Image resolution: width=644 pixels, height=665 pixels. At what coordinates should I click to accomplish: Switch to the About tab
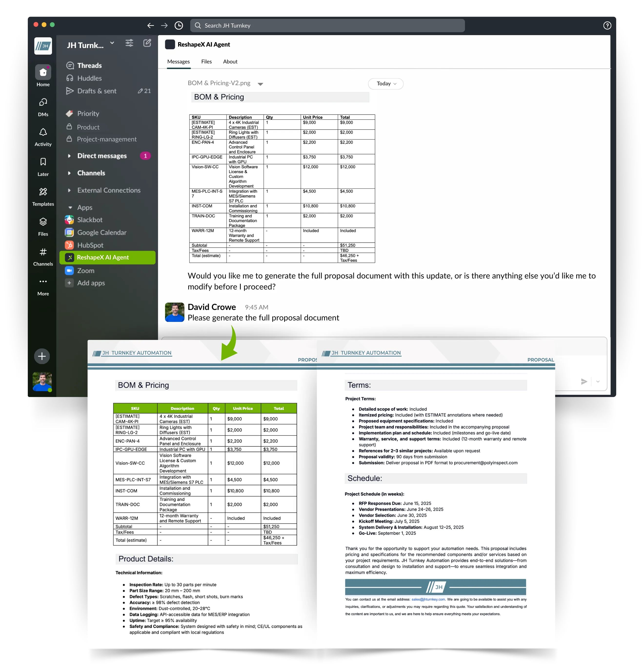coord(230,61)
